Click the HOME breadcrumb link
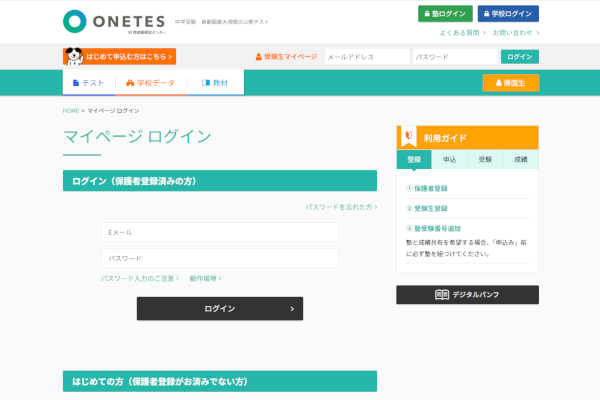The image size is (600, 400). 70,110
